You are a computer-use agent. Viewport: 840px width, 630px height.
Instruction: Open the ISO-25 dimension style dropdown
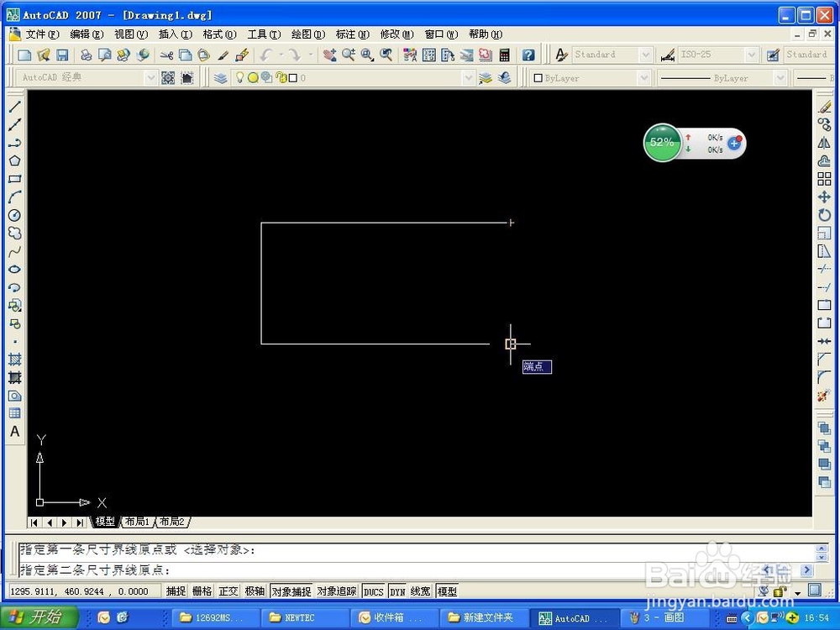(752, 55)
